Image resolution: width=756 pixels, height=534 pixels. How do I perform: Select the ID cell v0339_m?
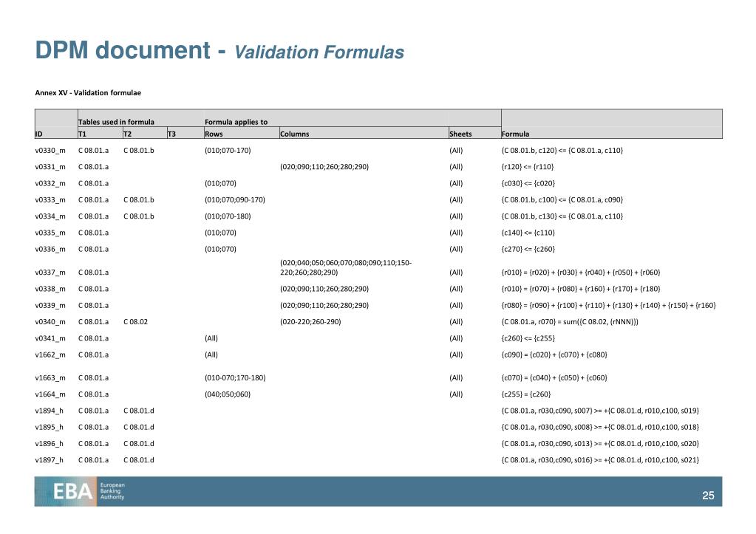50,305
